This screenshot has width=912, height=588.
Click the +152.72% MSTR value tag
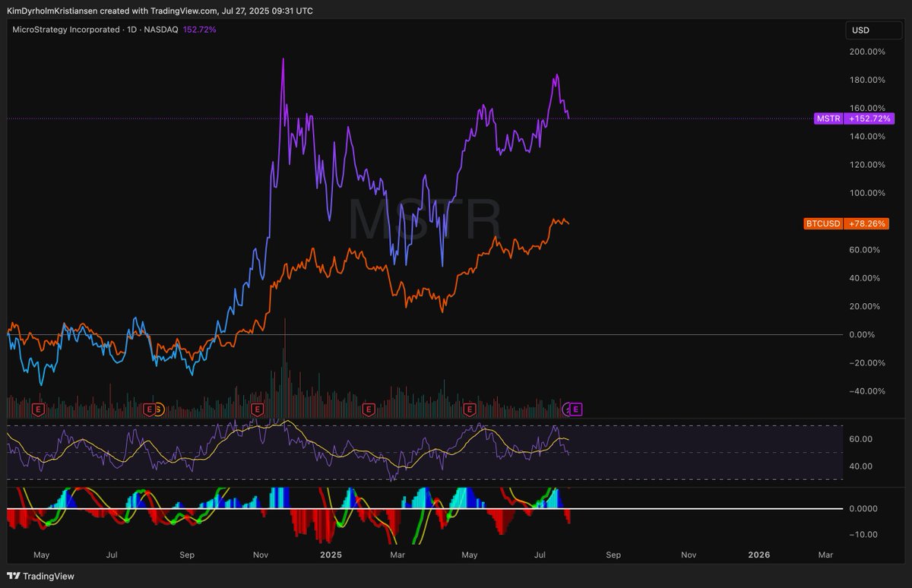pos(868,119)
